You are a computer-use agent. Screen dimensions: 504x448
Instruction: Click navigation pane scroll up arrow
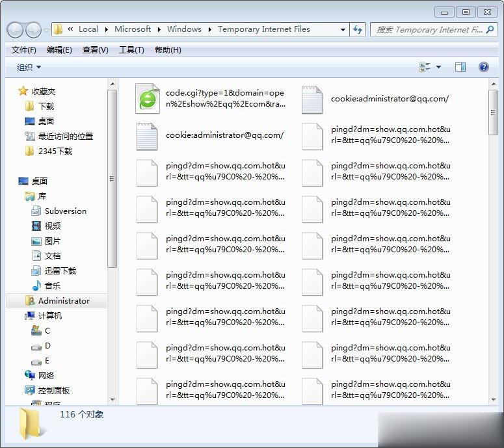(x=112, y=84)
